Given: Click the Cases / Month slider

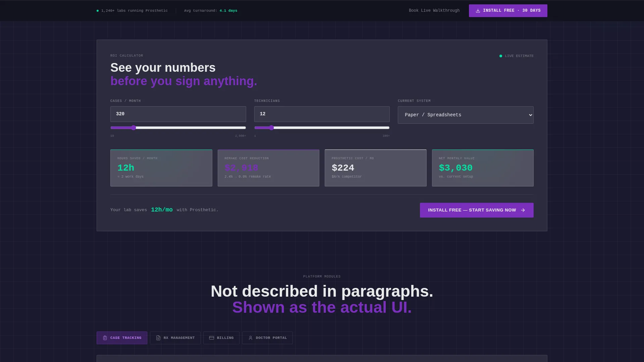Looking at the screenshot, I should coord(178,128).
